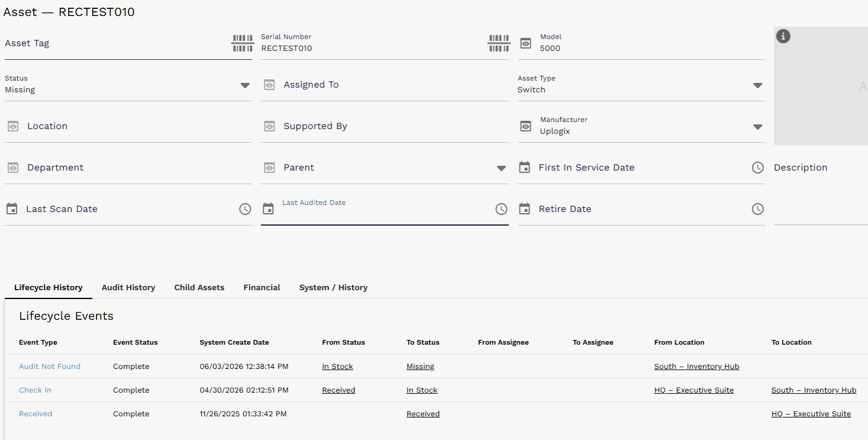The height and width of the screenshot is (440, 868).
Task: Open South – Inventory Hub To Location link
Action: [x=814, y=390]
